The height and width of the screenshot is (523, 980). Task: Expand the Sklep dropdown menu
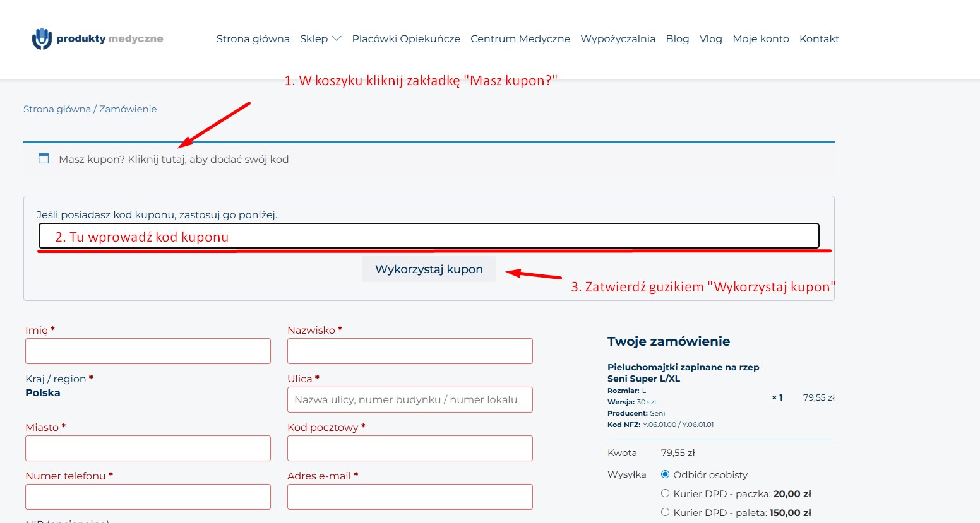click(x=320, y=38)
